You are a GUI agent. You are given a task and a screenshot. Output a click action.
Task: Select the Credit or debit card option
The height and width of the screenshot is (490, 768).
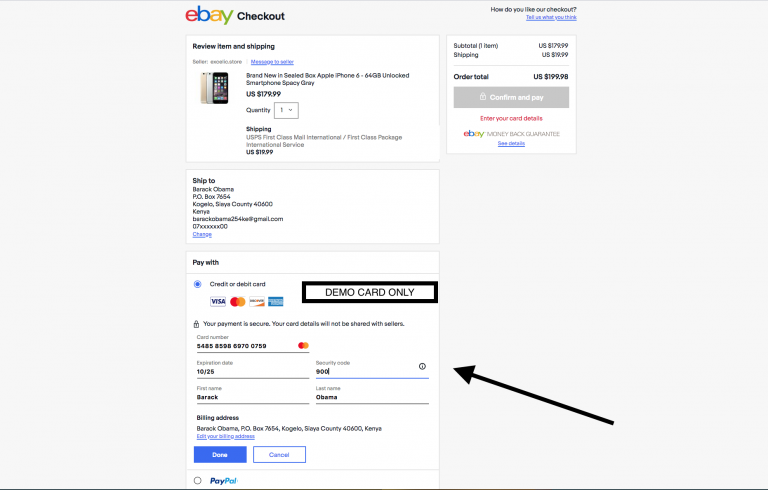[197, 284]
